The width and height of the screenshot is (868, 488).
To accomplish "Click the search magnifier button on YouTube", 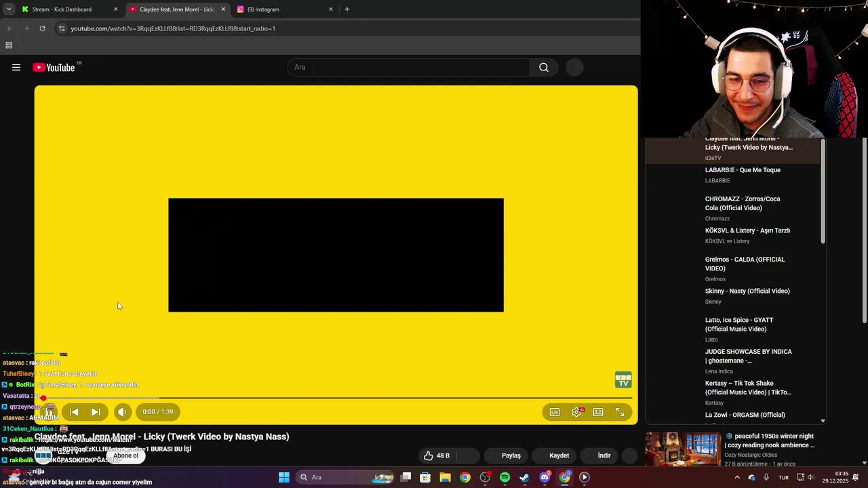I will coord(544,67).
